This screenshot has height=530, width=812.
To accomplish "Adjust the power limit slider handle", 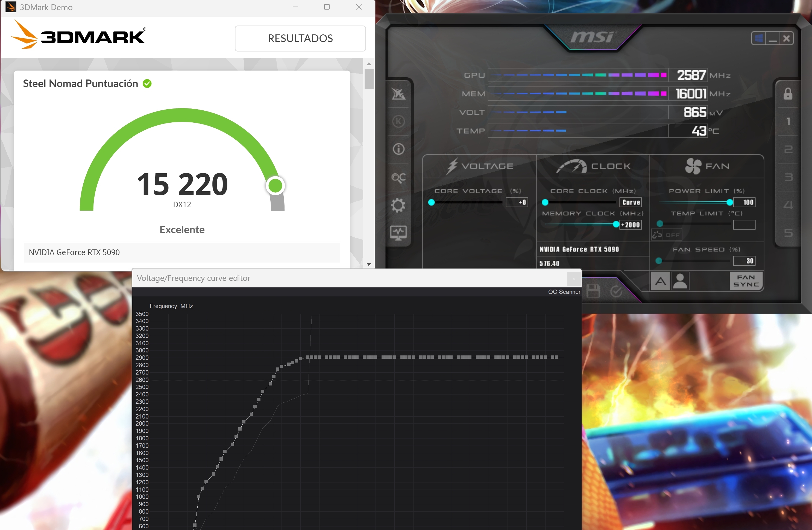I will [x=729, y=202].
